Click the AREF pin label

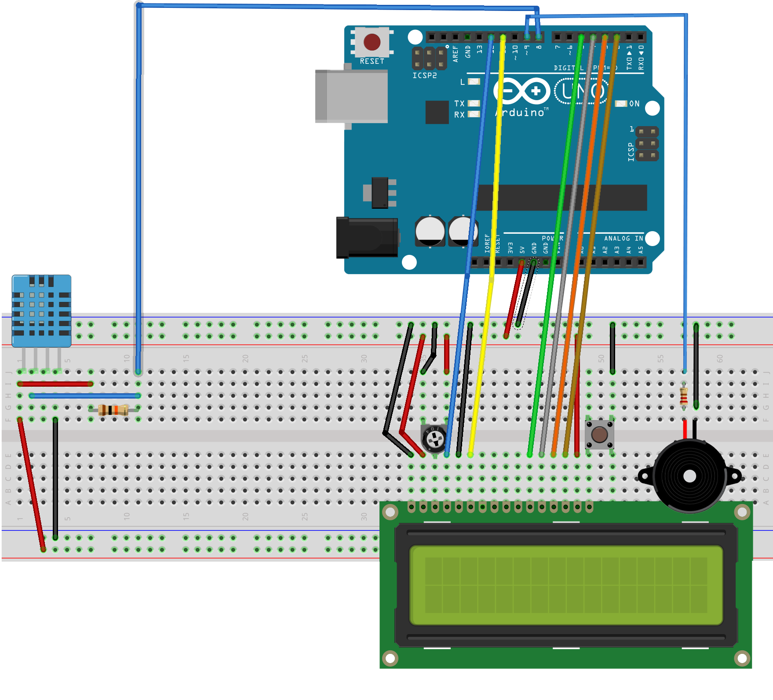[x=456, y=53]
